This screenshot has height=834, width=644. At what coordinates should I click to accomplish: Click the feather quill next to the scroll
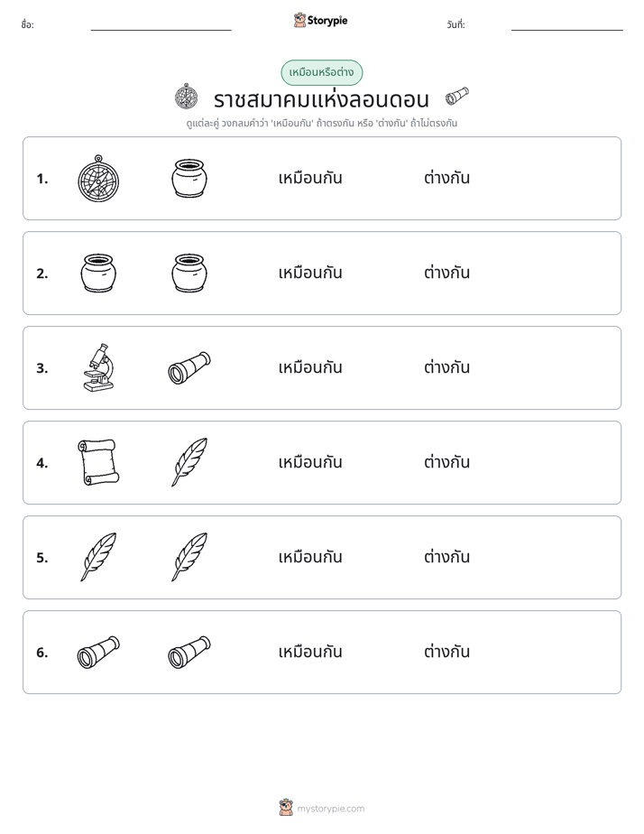189,462
